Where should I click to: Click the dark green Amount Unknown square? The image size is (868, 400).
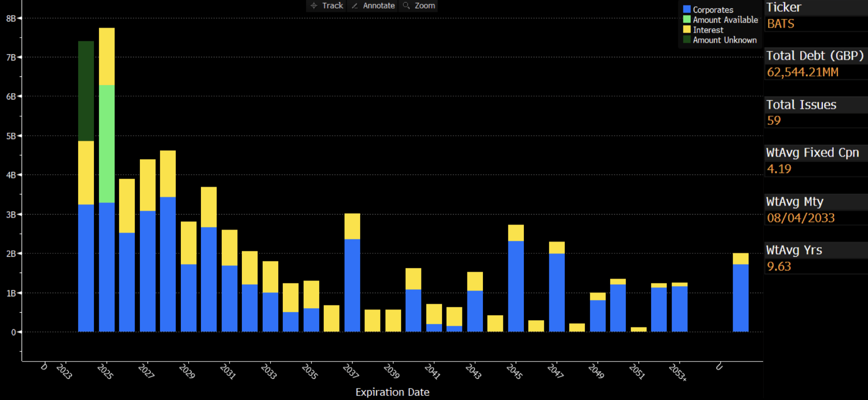coord(686,40)
